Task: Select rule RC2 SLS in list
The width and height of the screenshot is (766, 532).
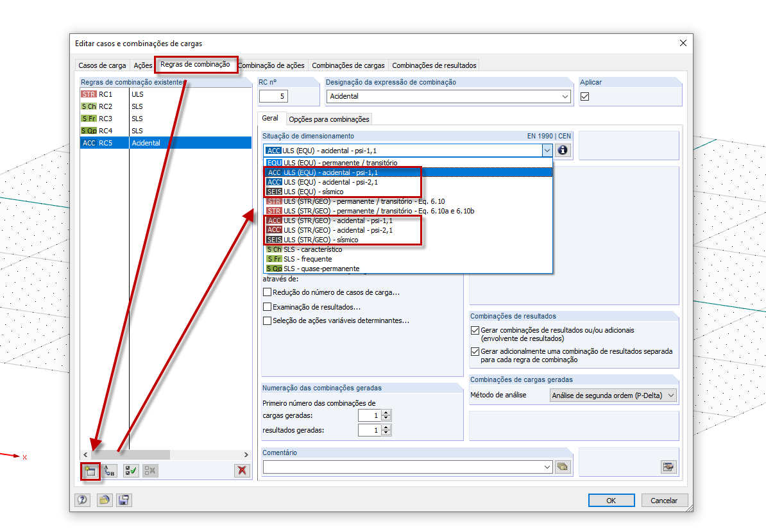Action: click(166, 106)
